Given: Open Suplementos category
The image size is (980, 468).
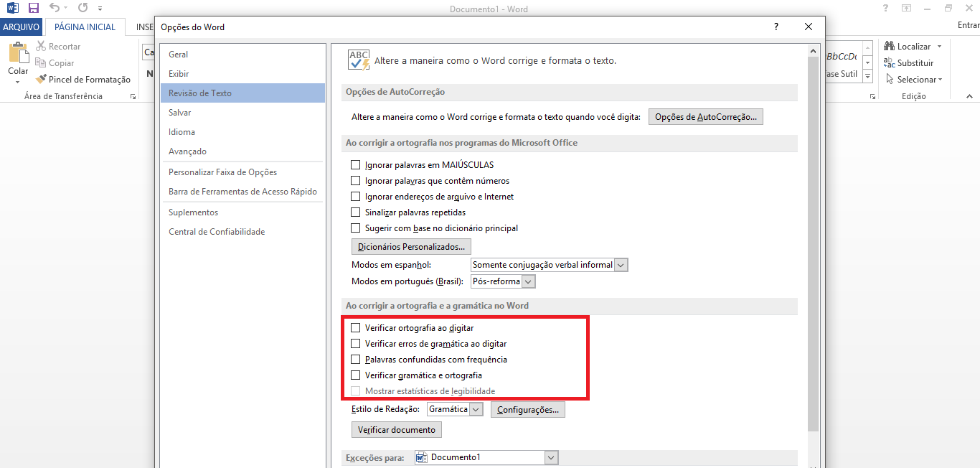Looking at the screenshot, I should pos(243,212).
